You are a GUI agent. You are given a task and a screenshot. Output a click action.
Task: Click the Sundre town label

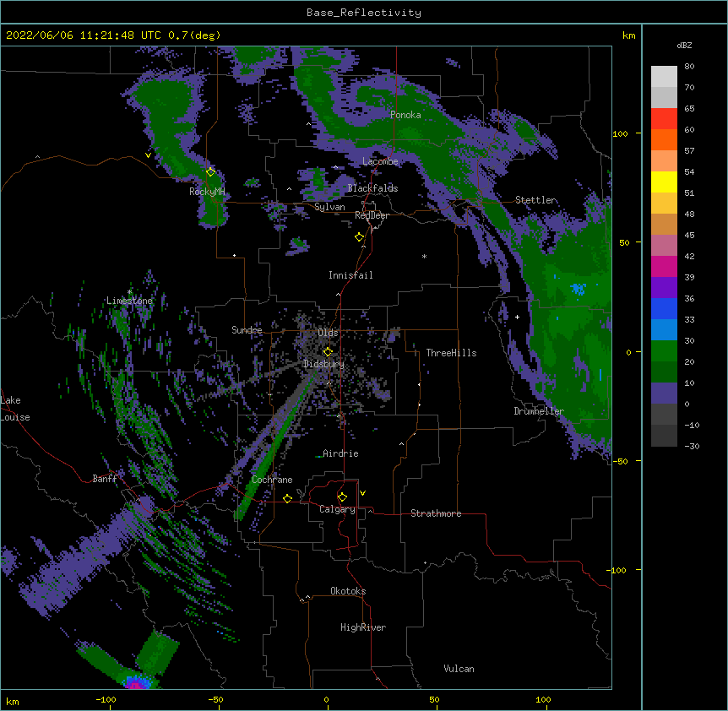click(247, 330)
